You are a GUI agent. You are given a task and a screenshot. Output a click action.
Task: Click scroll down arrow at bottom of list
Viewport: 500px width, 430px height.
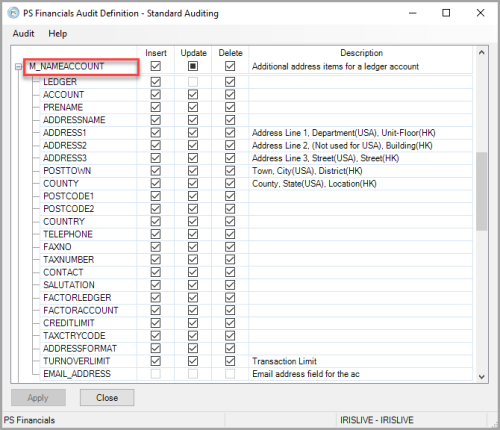coord(481,377)
